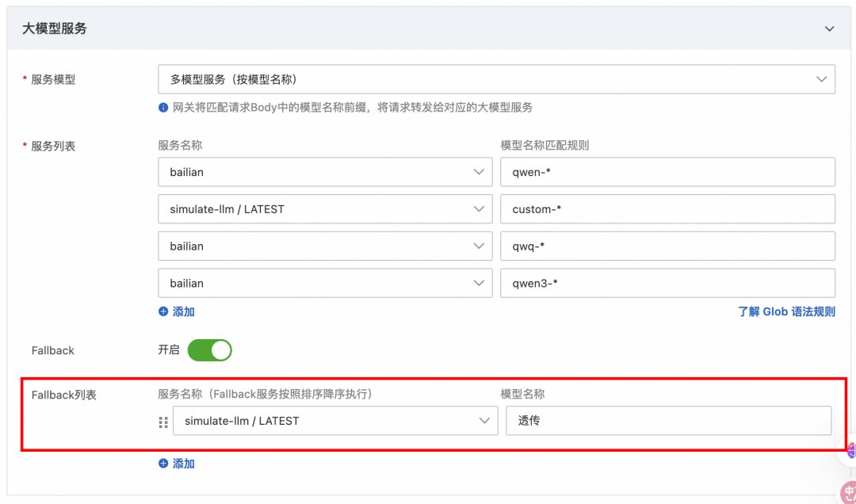Screen dimensions: 856x504
Task: Click the 大模型服务 section title
Action: (x=54, y=29)
